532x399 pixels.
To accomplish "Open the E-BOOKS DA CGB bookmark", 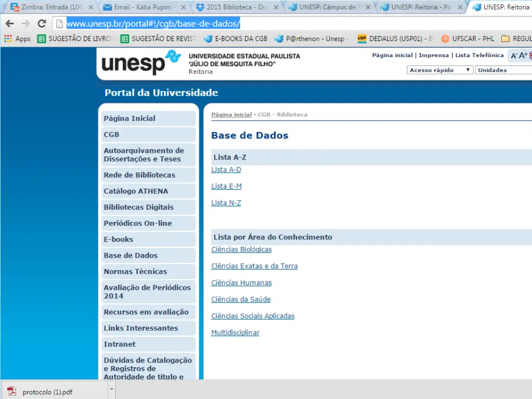I will coord(236,39).
